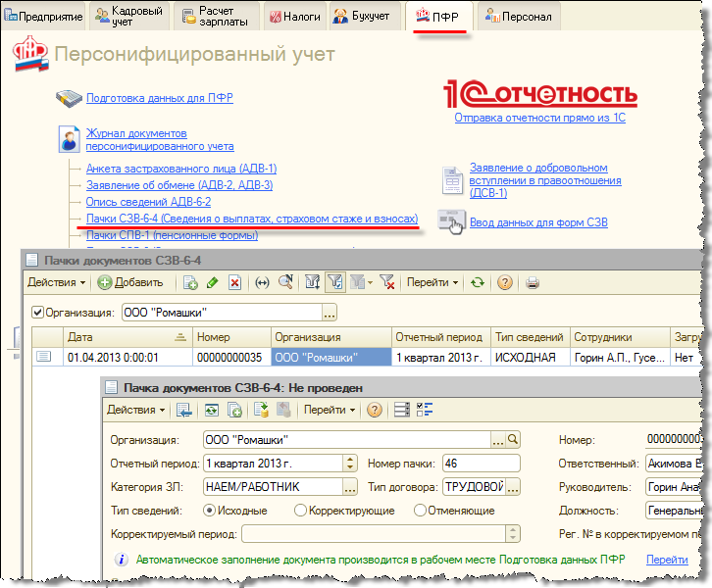The width and height of the screenshot is (712, 588).
Task: Select the Корректирующие radio button
Action: tap(300, 511)
